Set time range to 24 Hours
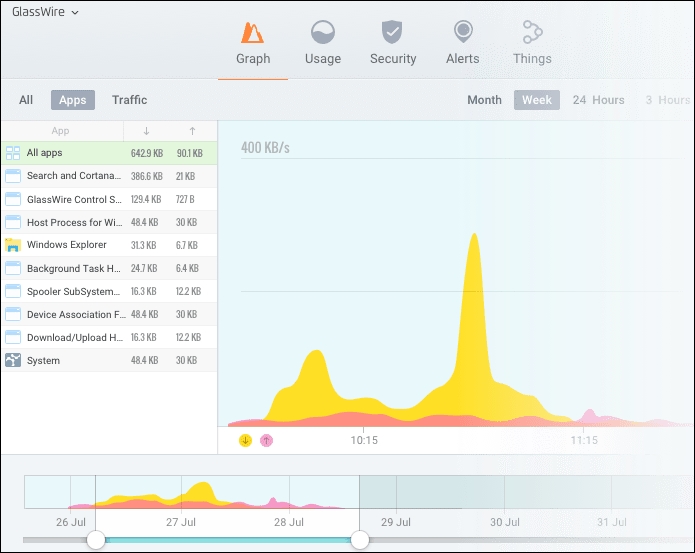Viewport: 695px width, 553px height. pos(598,100)
